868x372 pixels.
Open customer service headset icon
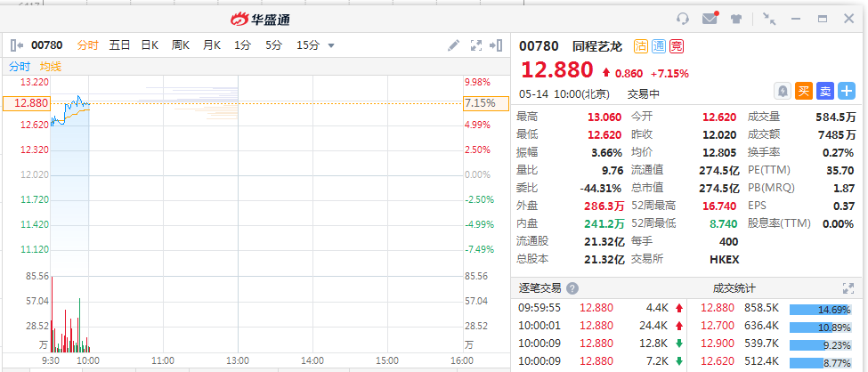(x=683, y=19)
